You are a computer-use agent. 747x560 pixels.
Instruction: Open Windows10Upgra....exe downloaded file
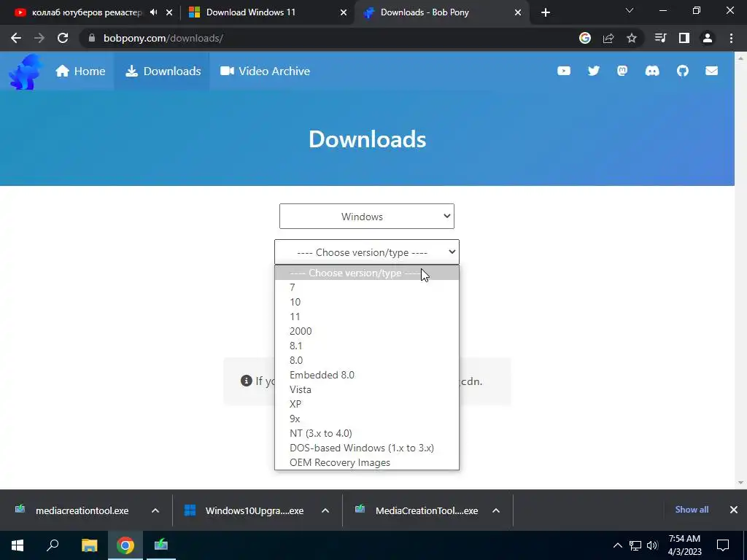click(x=244, y=510)
